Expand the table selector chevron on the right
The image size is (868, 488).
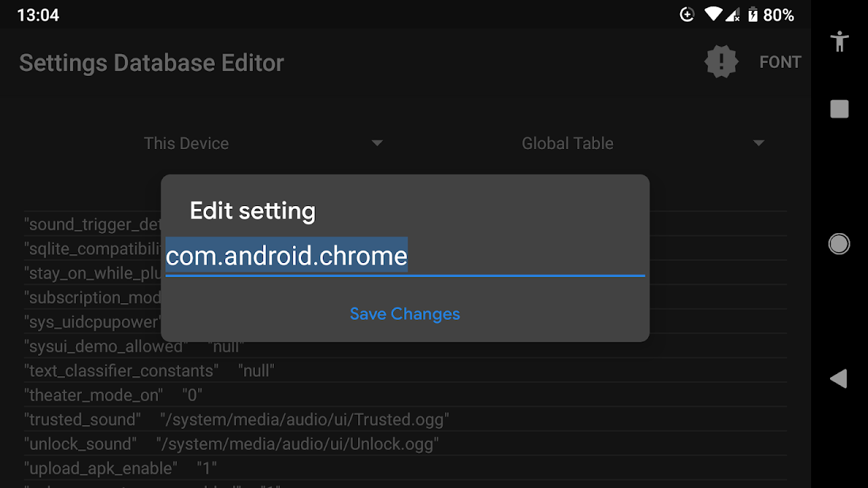point(759,143)
